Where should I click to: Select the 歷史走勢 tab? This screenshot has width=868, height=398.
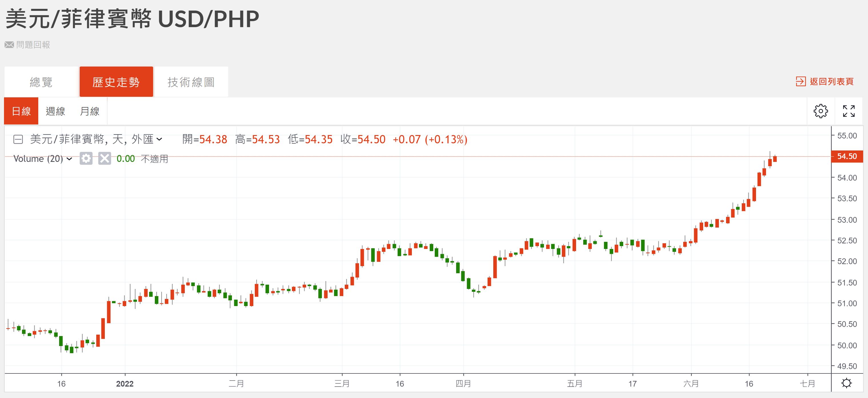coord(116,82)
